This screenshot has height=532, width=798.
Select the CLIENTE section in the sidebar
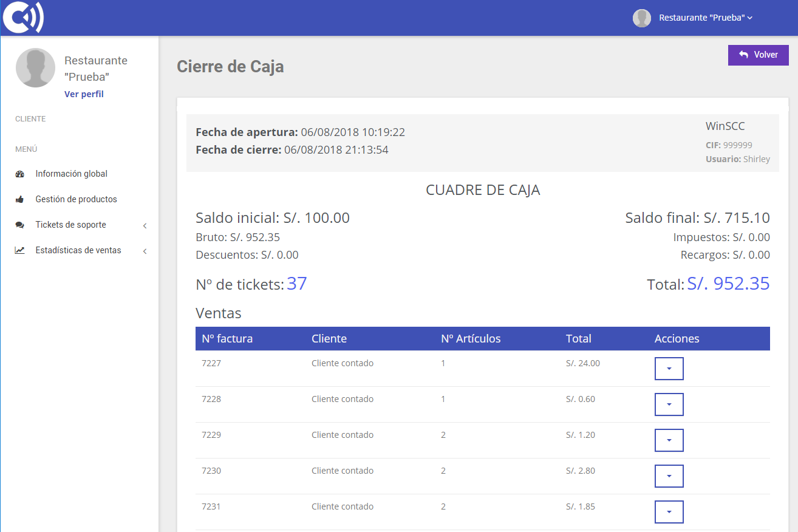pos(29,118)
